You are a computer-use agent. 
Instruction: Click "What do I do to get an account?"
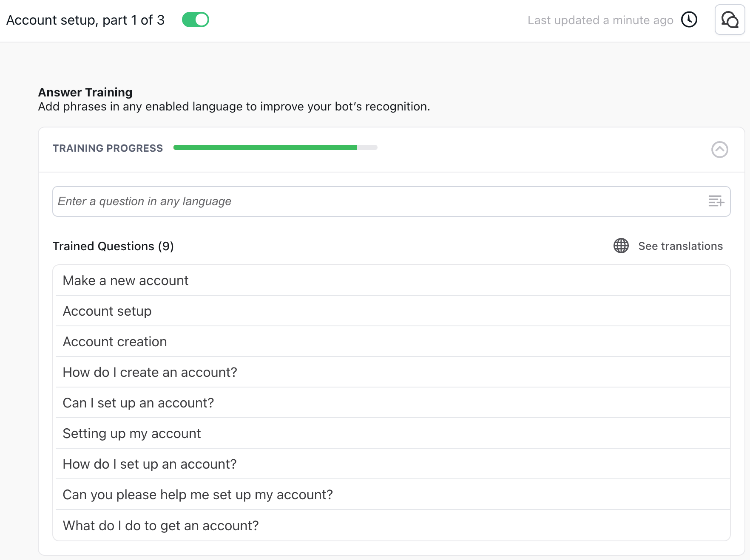(161, 526)
